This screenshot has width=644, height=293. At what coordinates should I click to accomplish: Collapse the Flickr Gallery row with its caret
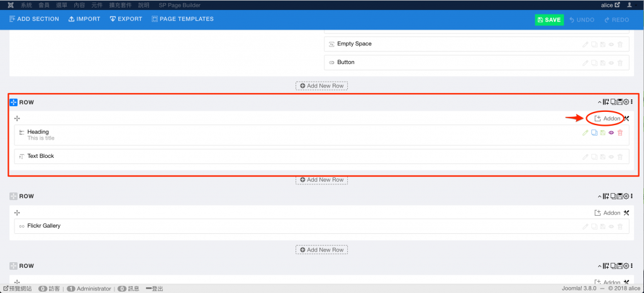pyautogui.click(x=599, y=196)
